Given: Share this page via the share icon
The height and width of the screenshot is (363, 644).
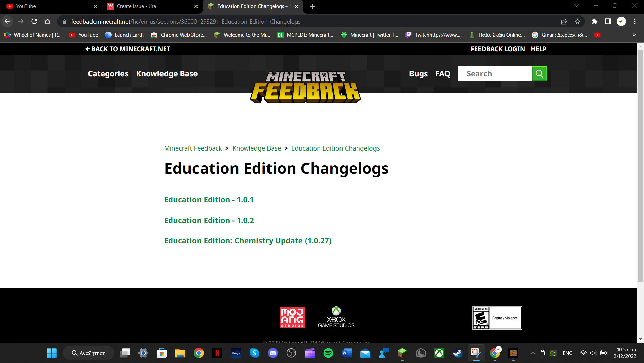Looking at the screenshot, I should pos(564,21).
